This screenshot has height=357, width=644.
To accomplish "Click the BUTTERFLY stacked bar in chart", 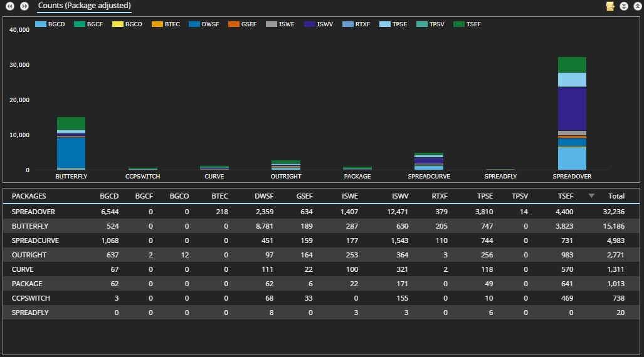I will [71, 143].
